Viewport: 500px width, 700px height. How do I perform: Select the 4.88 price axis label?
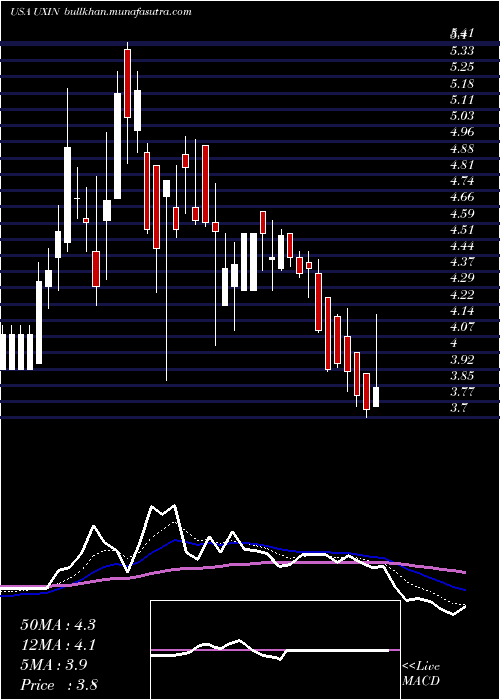coord(462,148)
